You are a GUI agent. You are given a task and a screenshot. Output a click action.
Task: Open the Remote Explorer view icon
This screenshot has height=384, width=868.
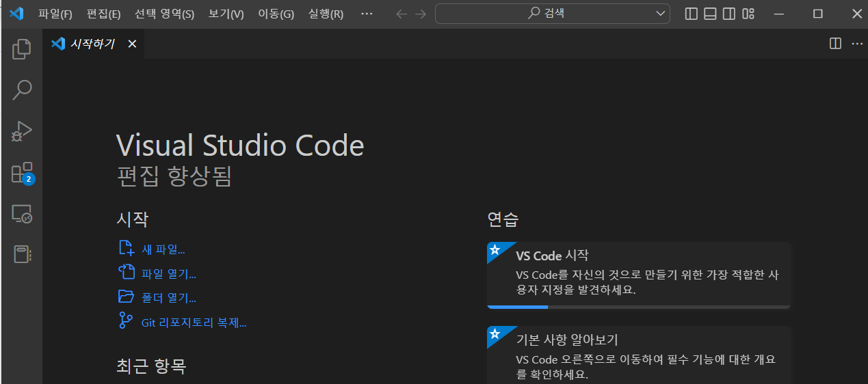pos(22,215)
